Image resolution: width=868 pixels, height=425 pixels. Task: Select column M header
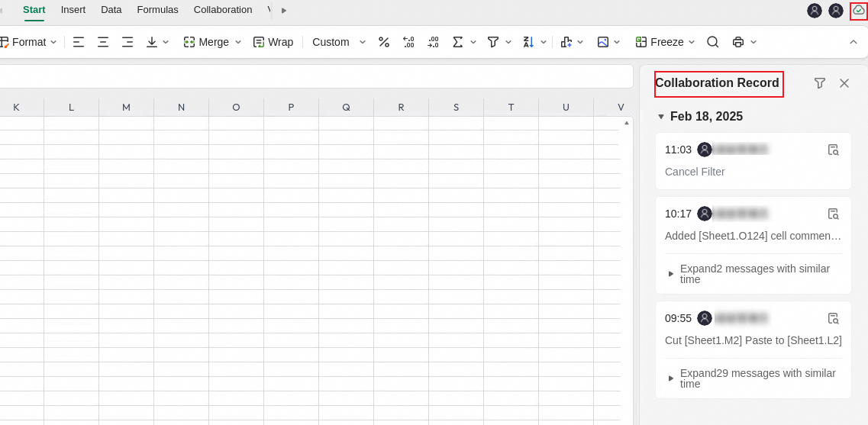coord(126,108)
